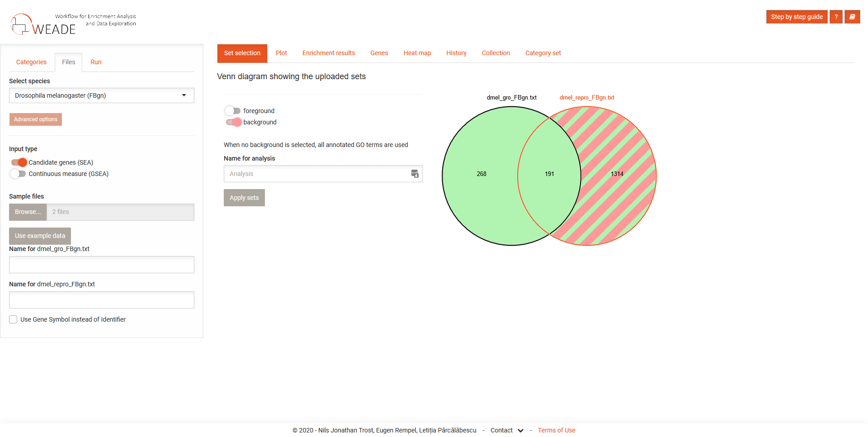Screen dimensions: 868x437
Task: Click the icon inside Analysis name field
Action: point(415,174)
